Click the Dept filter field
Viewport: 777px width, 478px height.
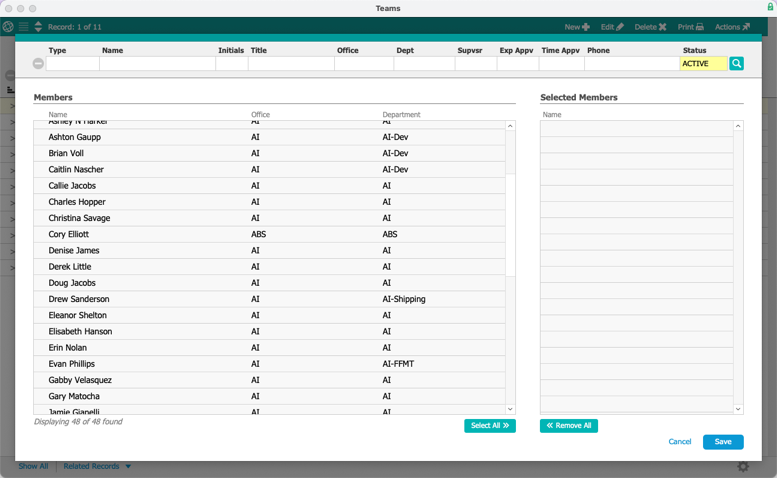[424, 63]
